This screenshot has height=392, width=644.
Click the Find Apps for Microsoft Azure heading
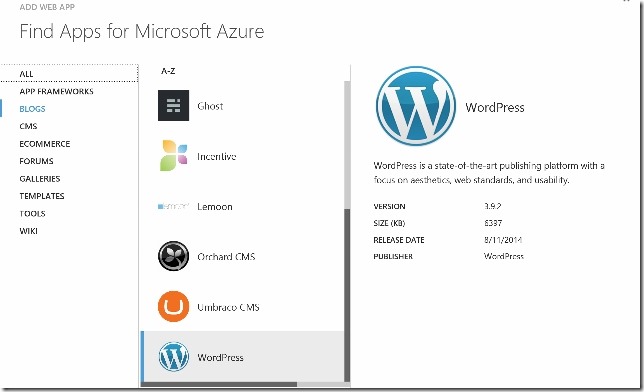142,31
